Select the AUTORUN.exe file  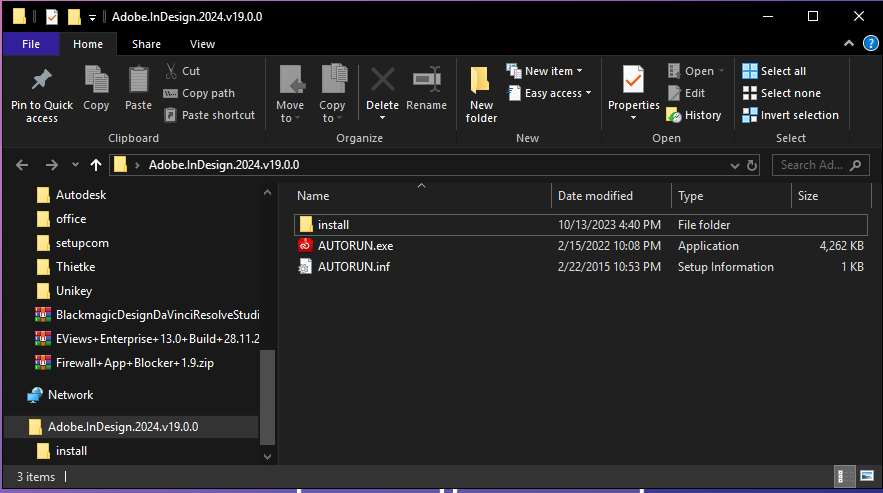point(355,246)
